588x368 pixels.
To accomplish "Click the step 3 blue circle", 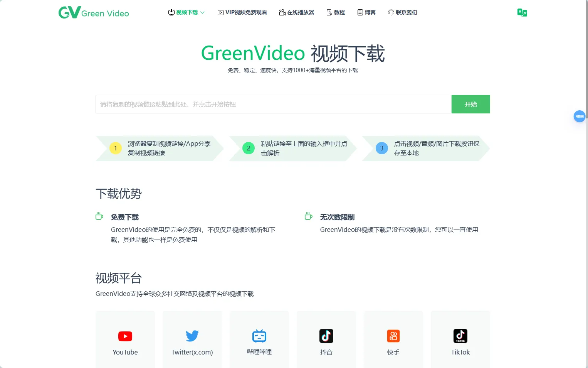I will [382, 148].
